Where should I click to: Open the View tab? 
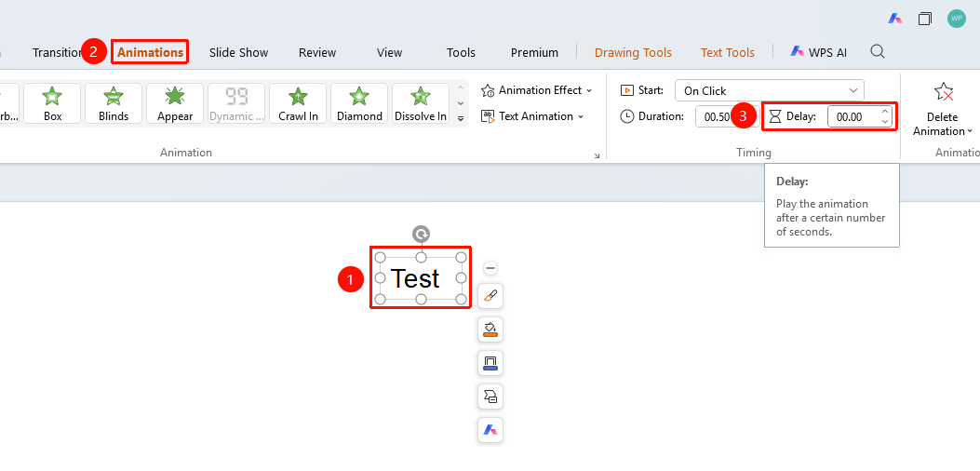tap(389, 52)
